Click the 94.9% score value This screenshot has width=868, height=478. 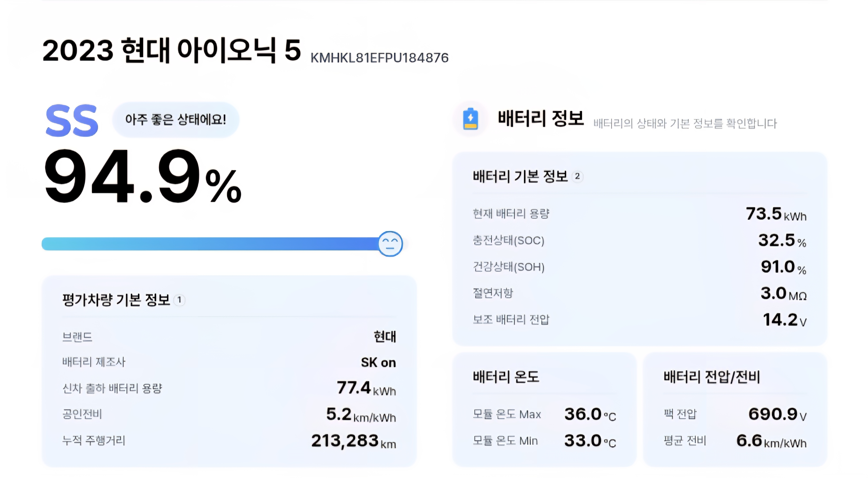click(x=143, y=177)
